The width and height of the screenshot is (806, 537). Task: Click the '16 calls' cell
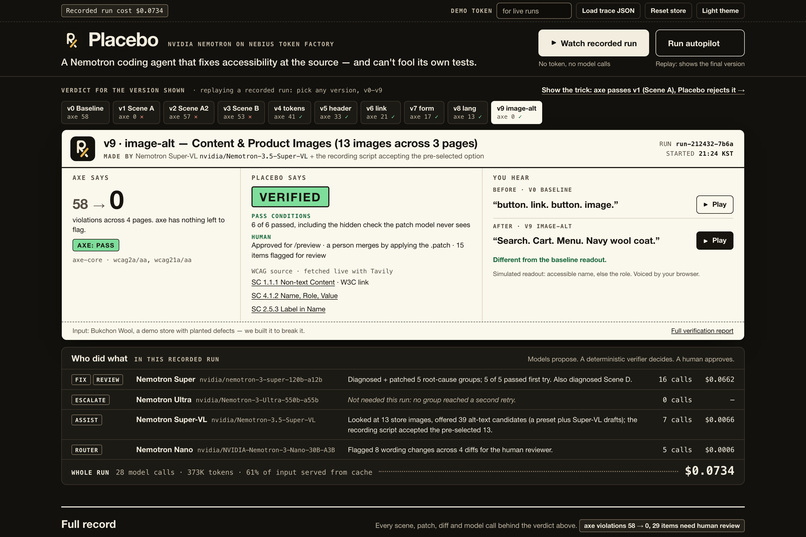(x=675, y=379)
